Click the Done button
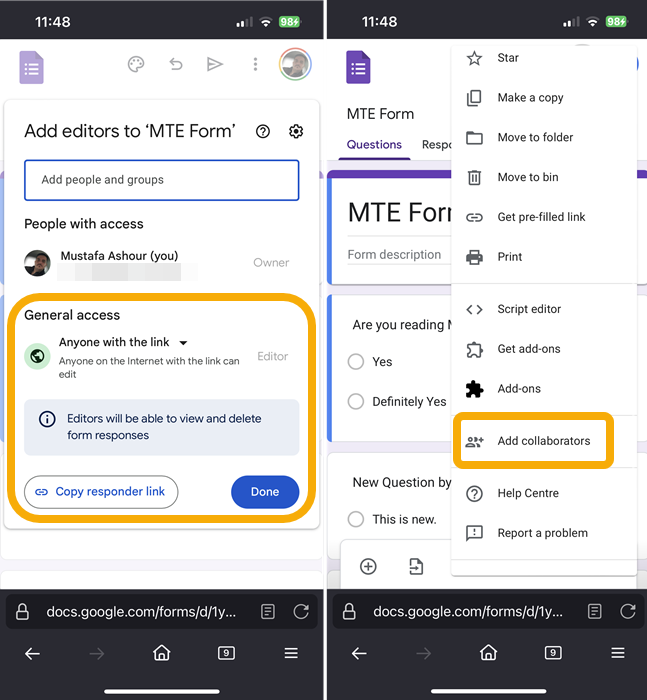647x700 pixels. click(x=265, y=492)
